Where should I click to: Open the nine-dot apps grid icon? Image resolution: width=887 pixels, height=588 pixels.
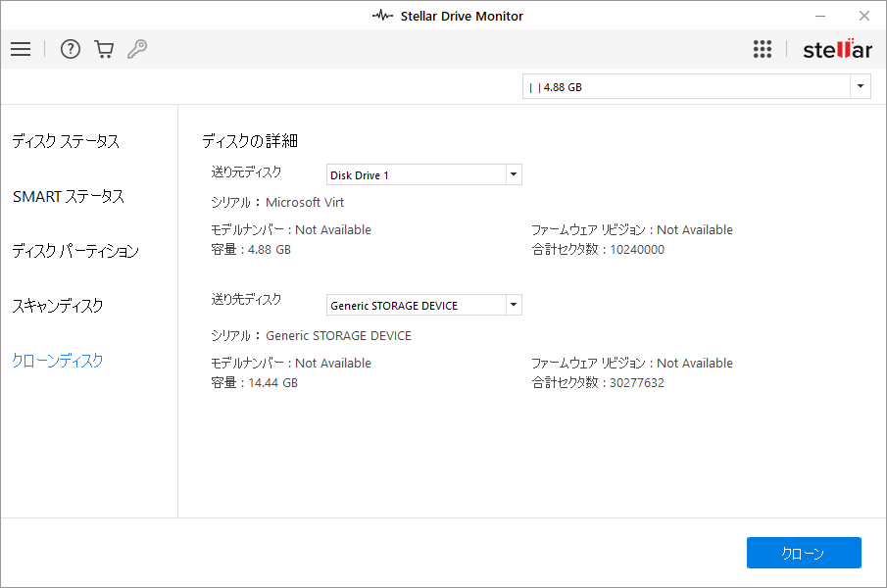point(763,49)
